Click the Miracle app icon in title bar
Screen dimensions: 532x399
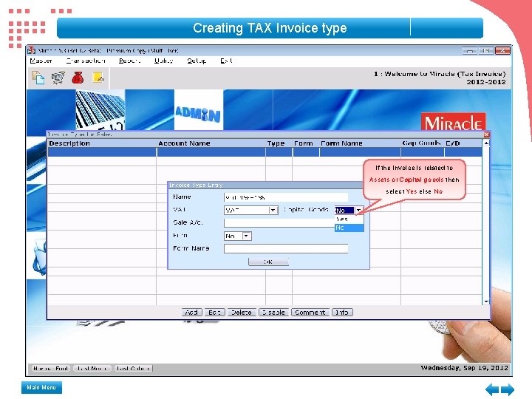click(x=31, y=50)
